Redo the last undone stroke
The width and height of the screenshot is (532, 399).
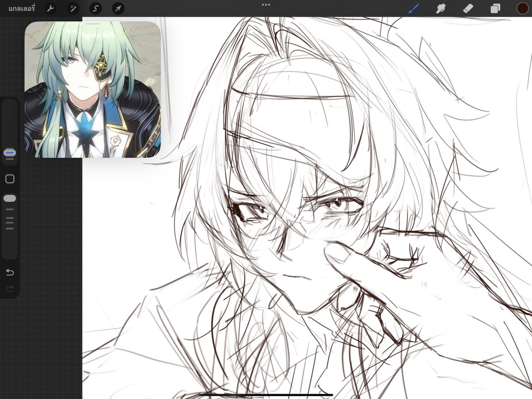10,289
